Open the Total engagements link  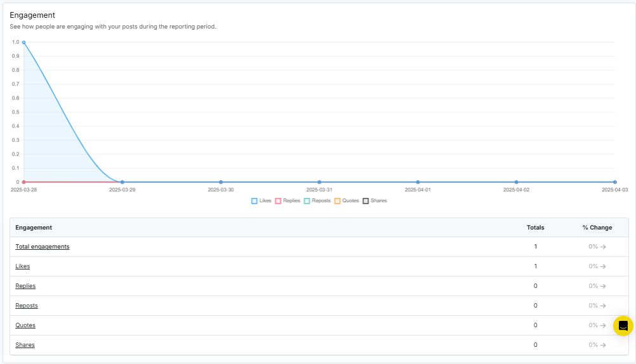pyautogui.click(x=42, y=247)
